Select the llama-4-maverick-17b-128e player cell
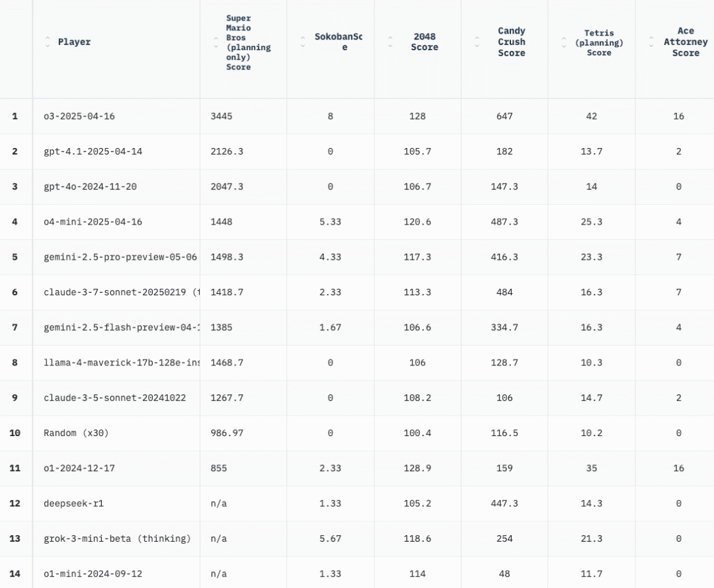Viewport: 714px width, 588px height. tap(116, 363)
